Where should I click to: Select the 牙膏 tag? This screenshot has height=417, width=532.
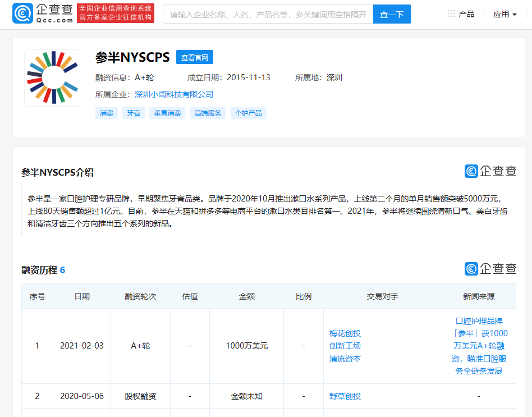tap(134, 113)
